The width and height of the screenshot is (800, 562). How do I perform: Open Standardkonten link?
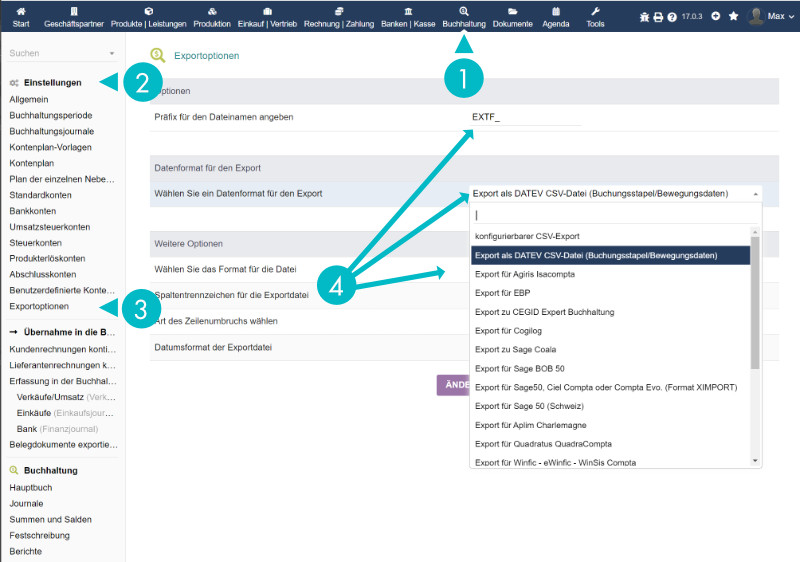(40, 195)
